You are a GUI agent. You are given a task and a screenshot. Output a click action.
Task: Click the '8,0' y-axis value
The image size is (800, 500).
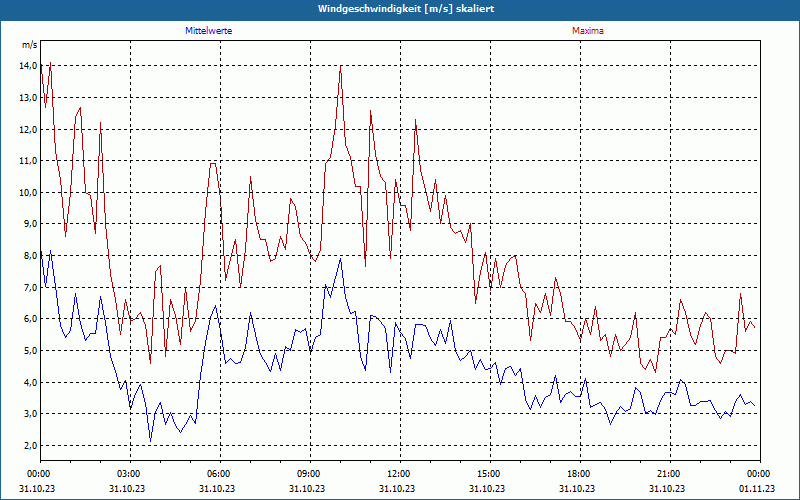pos(30,256)
